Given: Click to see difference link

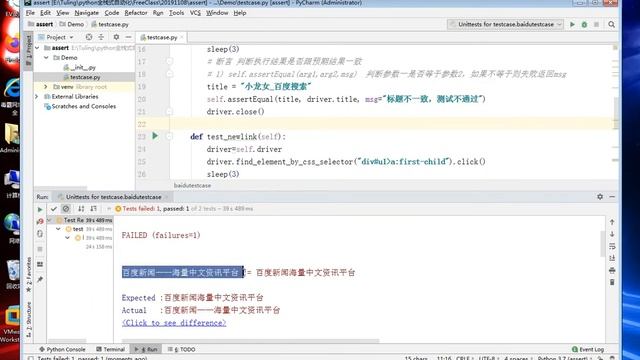Looking at the screenshot, I should click(x=174, y=323).
